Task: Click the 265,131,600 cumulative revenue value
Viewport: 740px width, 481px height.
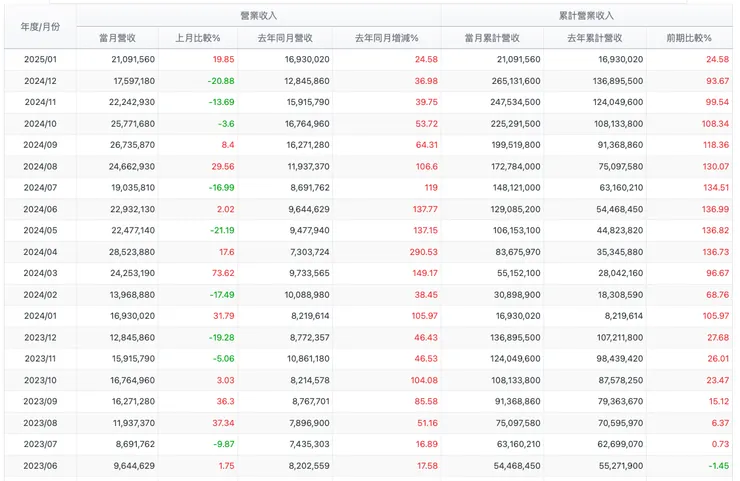Action: (x=516, y=81)
